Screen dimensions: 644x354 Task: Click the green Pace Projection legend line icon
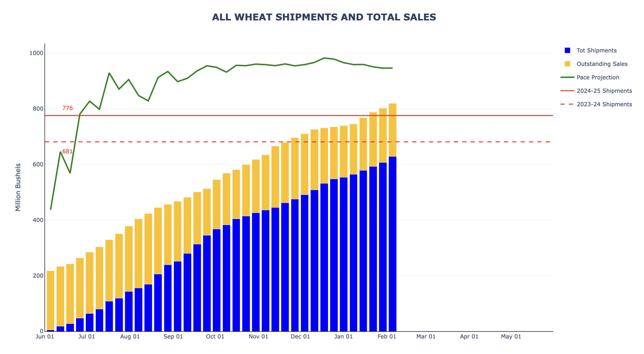pyautogui.click(x=567, y=77)
